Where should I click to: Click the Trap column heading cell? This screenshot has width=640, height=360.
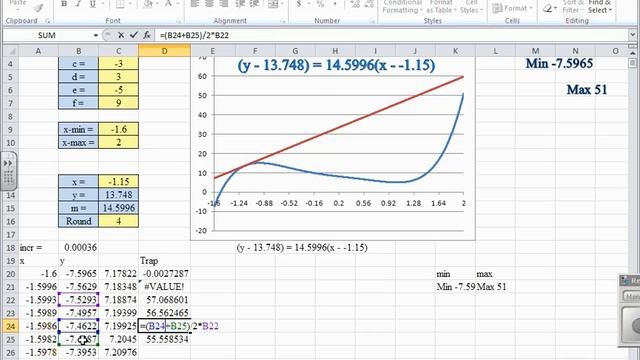pos(164,260)
